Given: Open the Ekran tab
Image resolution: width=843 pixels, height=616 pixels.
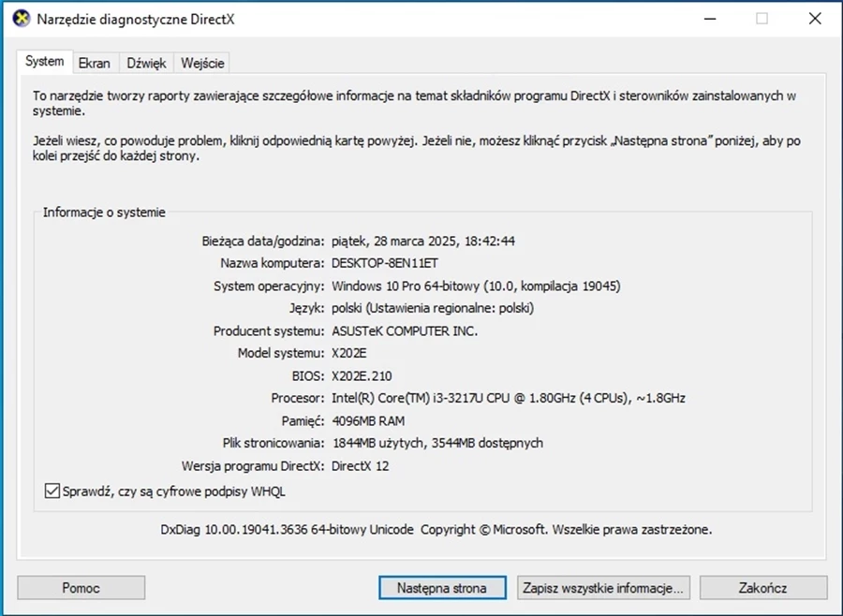Looking at the screenshot, I should coord(95,63).
